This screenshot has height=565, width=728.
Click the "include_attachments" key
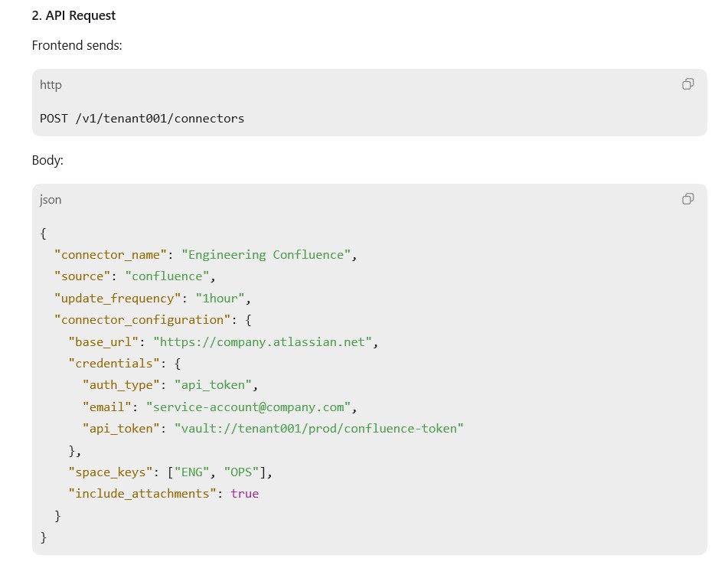point(142,494)
